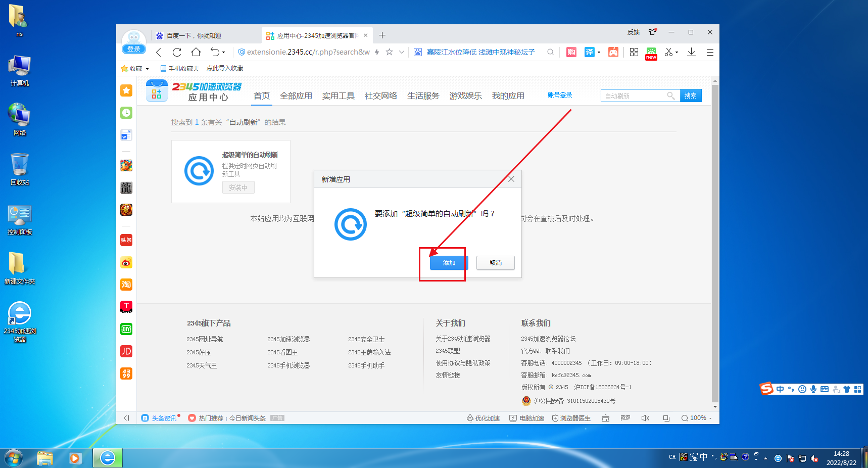Open the downloads icon
The height and width of the screenshot is (468, 868).
pyautogui.click(x=691, y=52)
